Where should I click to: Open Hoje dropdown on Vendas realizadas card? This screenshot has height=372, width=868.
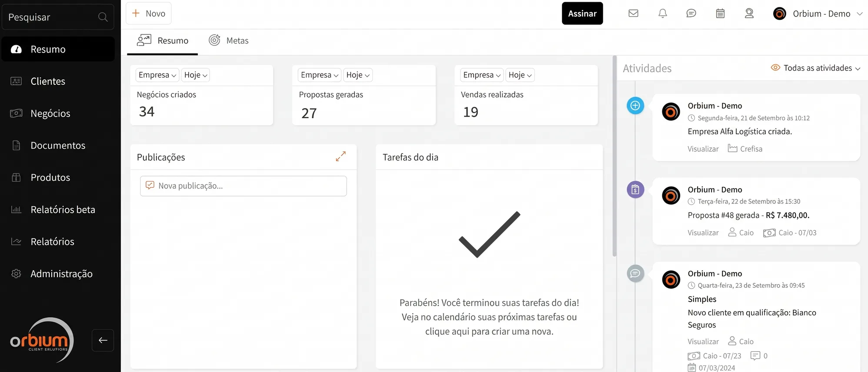[520, 75]
